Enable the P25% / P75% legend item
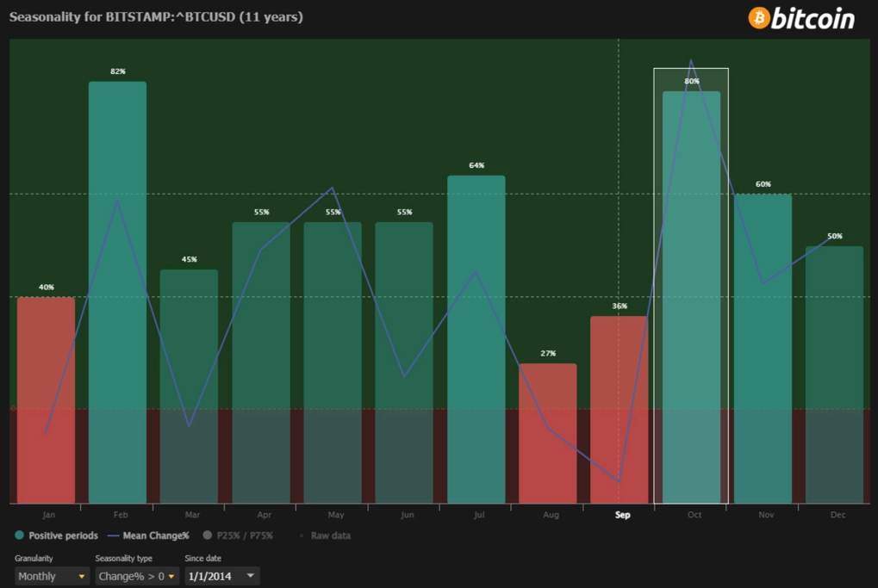 pos(238,535)
